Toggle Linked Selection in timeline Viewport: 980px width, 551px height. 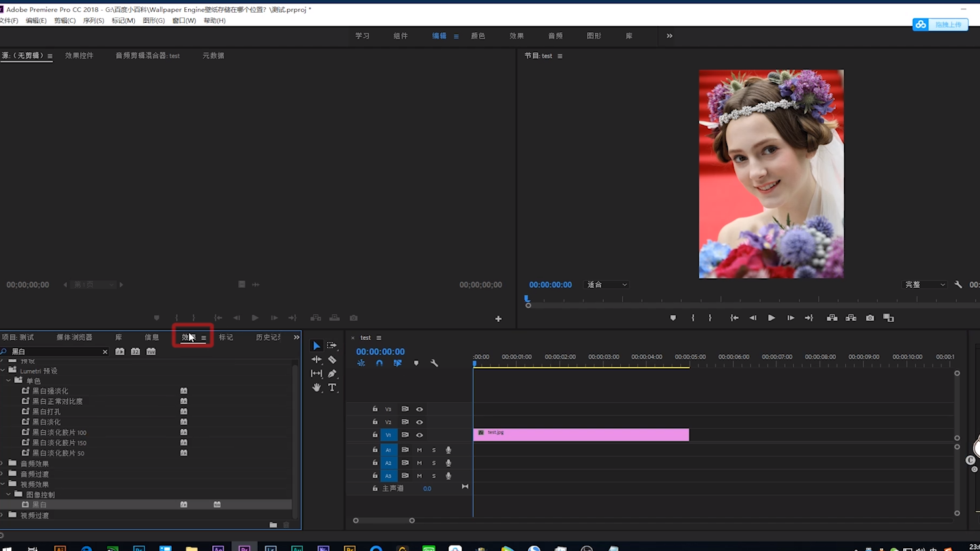coord(398,364)
